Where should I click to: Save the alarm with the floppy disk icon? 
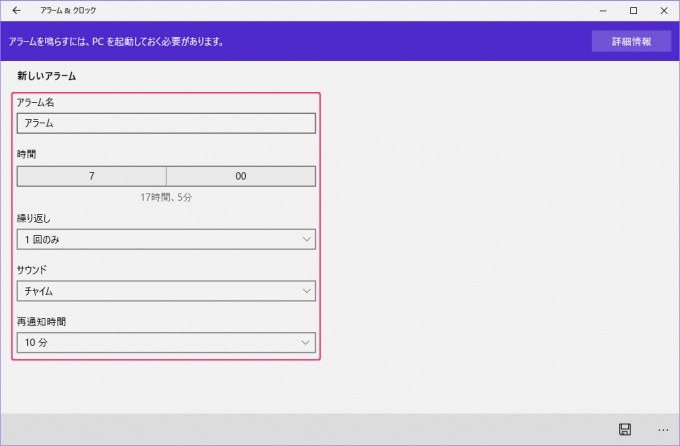624,430
